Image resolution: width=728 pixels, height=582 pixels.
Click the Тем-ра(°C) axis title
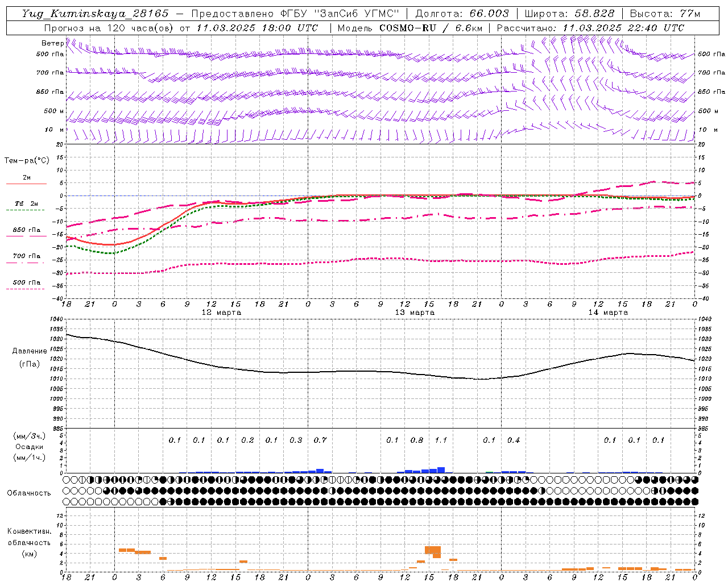pyautogui.click(x=27, y=161)
